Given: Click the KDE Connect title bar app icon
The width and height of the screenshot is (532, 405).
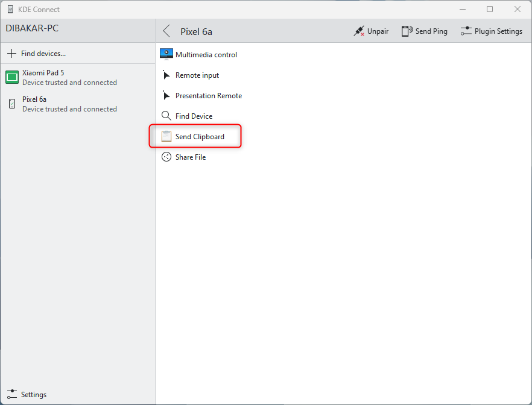Looking at the screenshot, I should (10, 9).
